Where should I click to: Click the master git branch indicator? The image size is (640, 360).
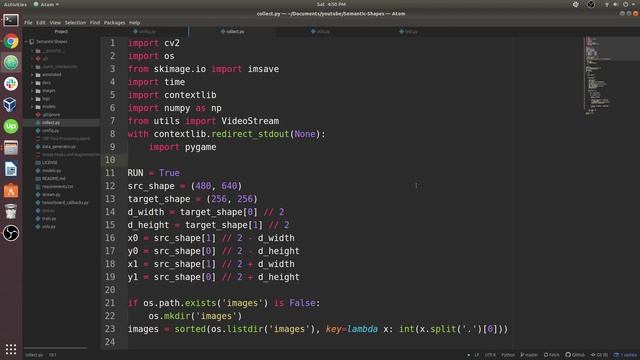(x=529, y=355)
